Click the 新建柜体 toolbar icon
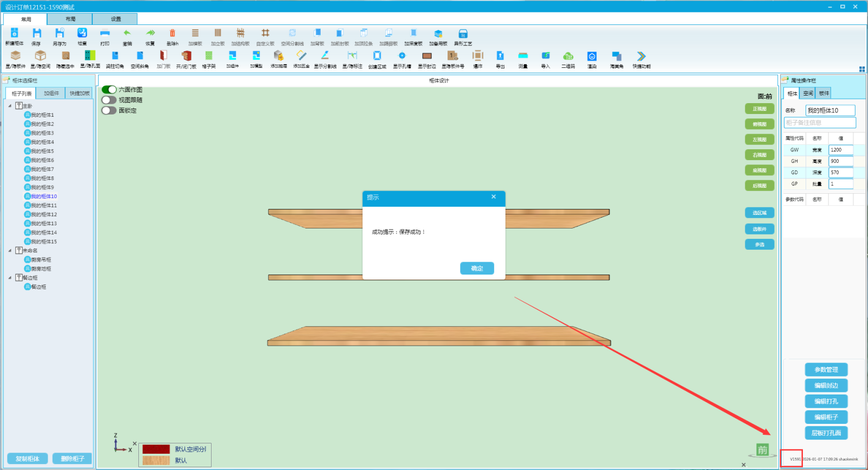This screenshot has height=470, width=868. tap(14, 35)
